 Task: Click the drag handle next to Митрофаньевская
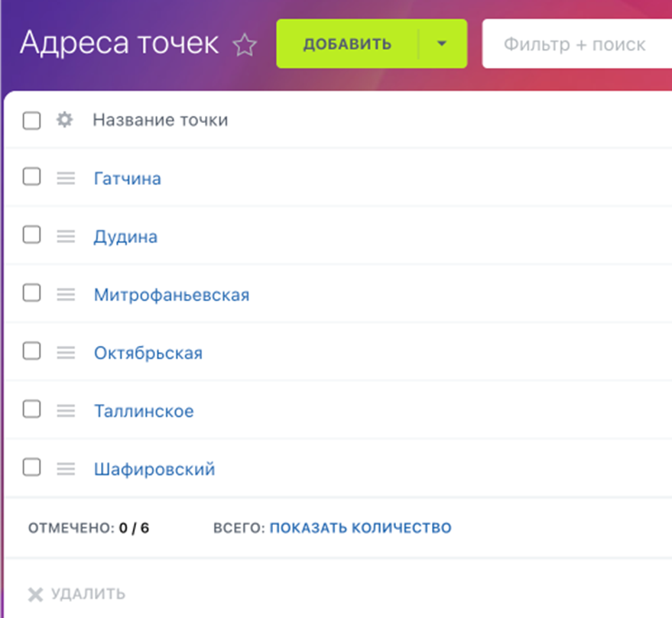click(64, 293)
